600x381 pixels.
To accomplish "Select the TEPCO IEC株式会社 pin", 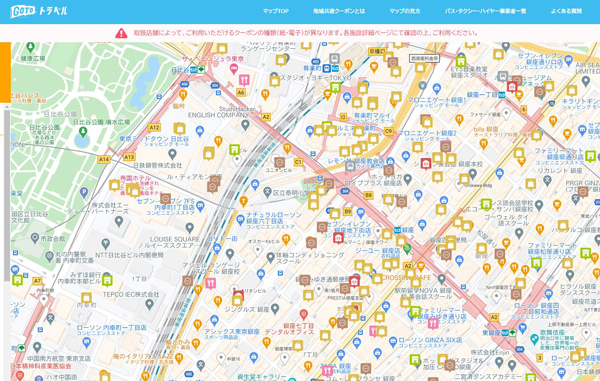I will click(x=150, y=304).
